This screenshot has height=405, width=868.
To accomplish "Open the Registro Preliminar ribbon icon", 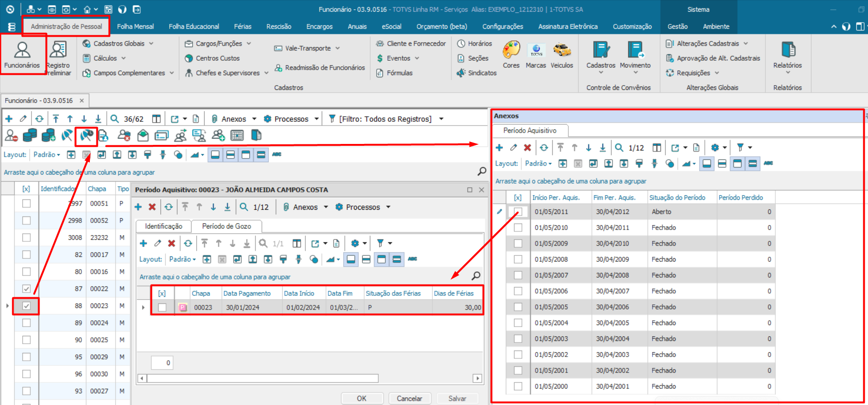I will 58,58.
